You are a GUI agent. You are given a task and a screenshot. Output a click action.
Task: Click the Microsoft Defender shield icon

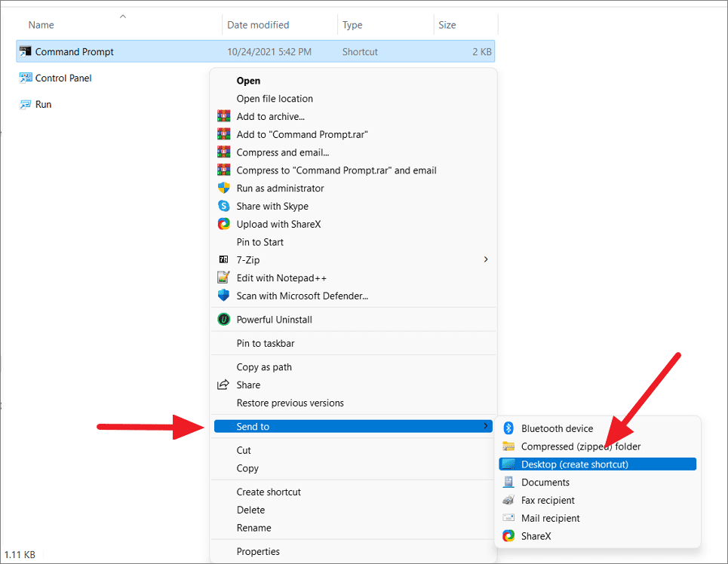click(x=223, y=296)
